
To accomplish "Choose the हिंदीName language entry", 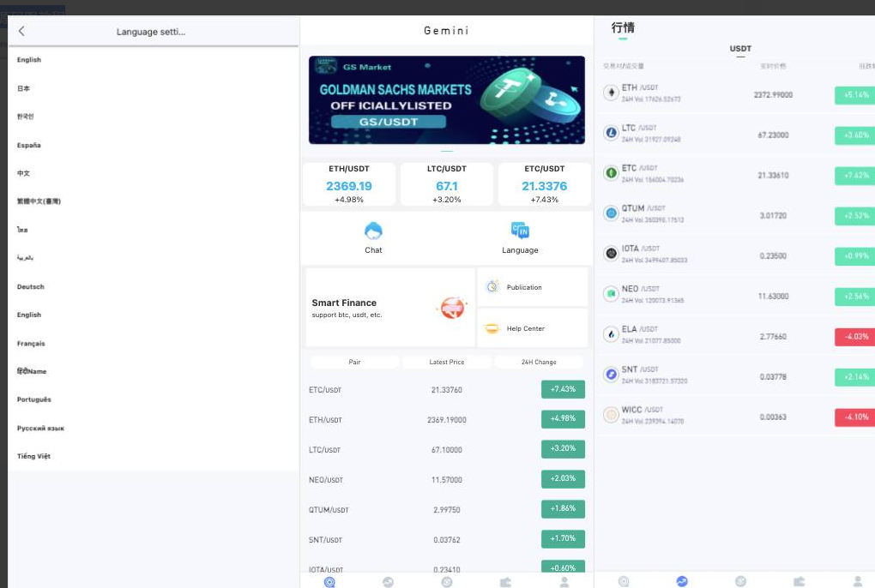I will pos(32,371).
